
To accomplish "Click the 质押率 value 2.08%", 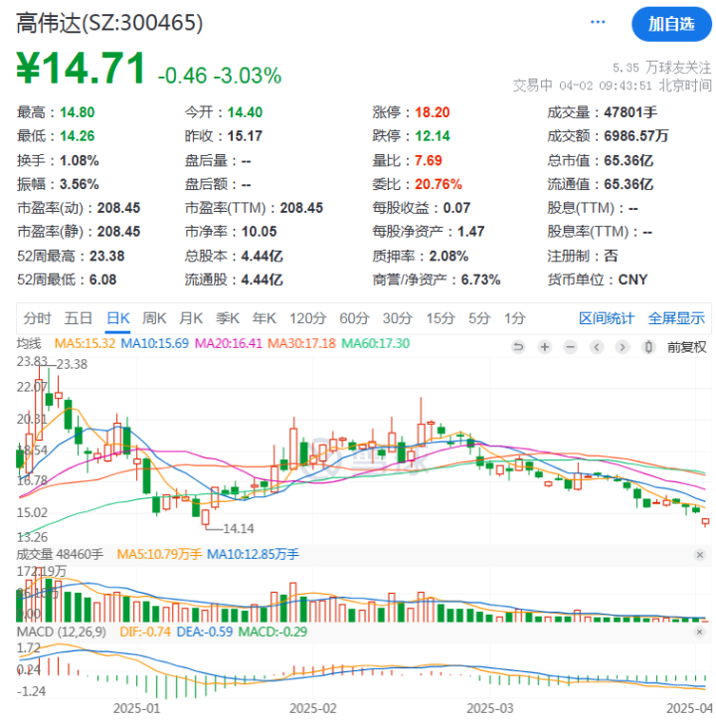I will 448,256.
